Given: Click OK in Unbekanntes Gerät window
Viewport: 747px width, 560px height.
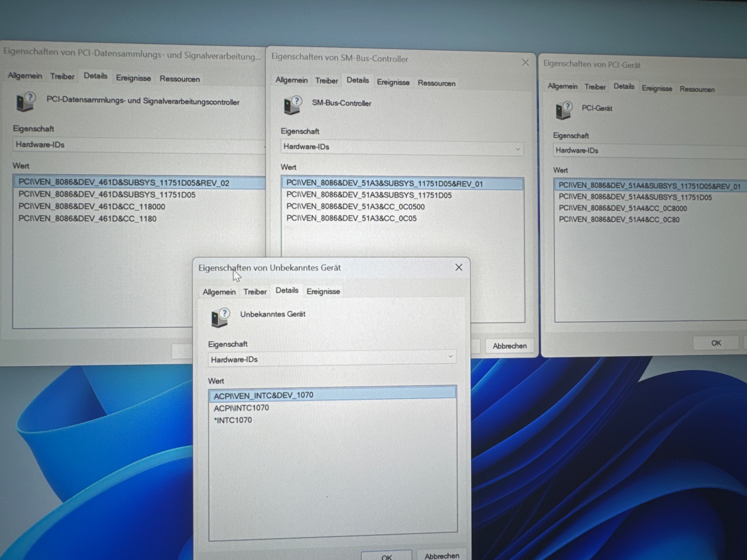Looking at the screenshot, I should tap(386, 555).
